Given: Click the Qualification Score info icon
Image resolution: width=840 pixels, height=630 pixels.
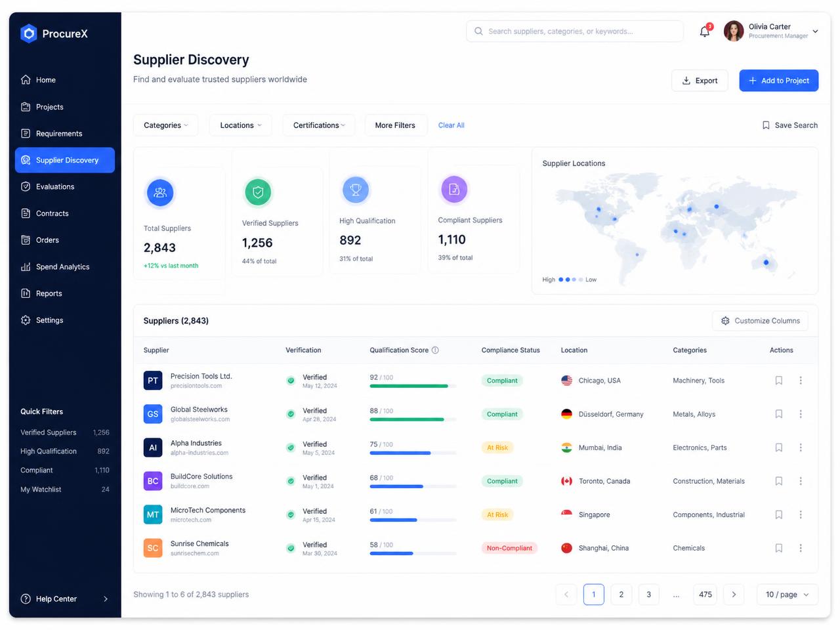Looking at the screenshot, I should point(435,350).
